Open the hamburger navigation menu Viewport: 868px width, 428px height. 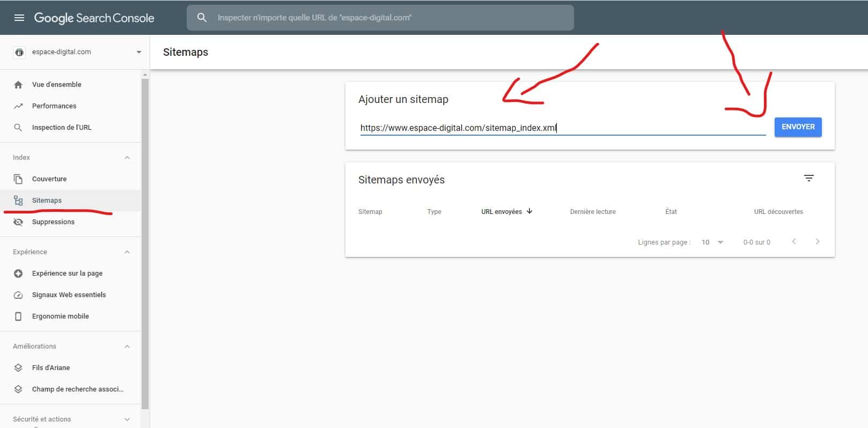[19, 18]
